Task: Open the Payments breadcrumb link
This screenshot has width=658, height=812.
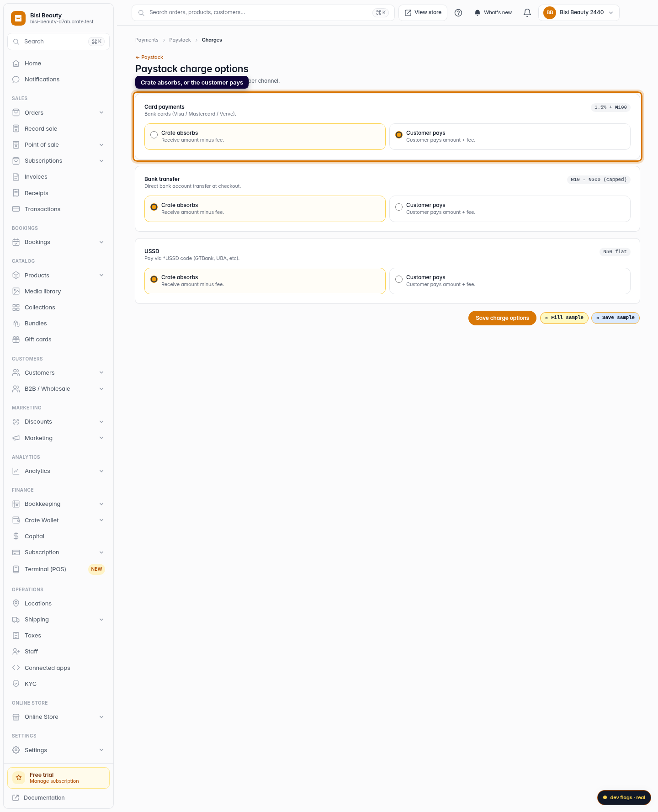Action: 147,40
